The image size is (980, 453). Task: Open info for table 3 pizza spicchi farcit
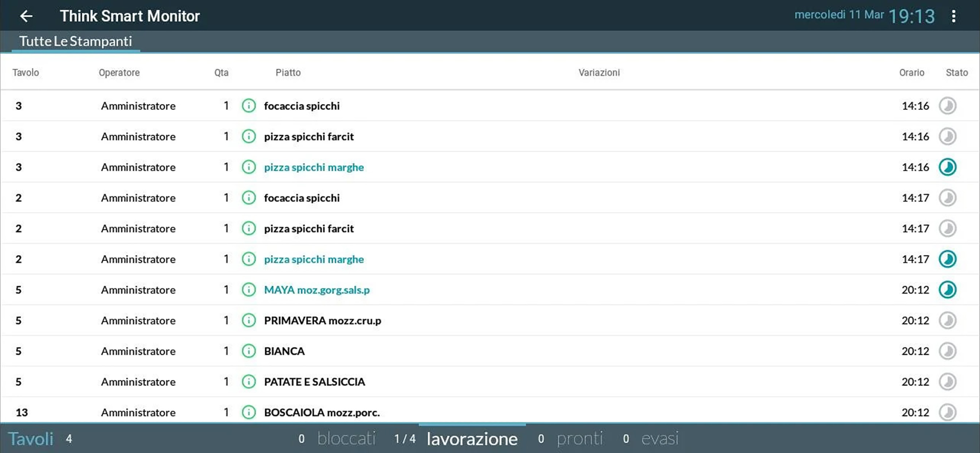tap(248, 136)
